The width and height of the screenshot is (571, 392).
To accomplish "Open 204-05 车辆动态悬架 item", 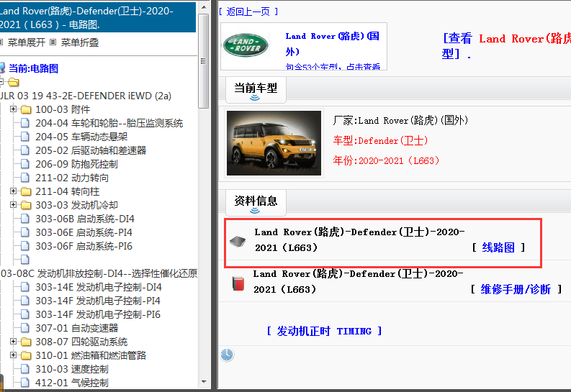I will [81, 137].
